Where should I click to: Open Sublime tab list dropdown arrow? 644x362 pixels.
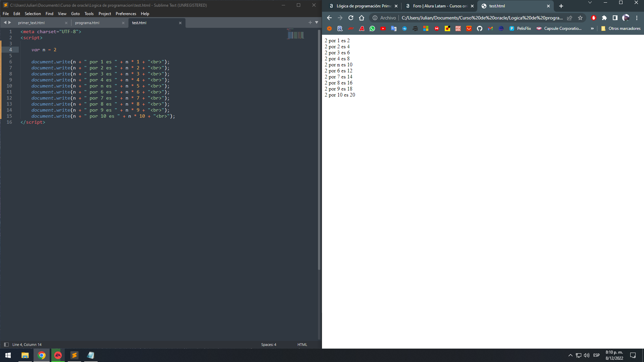point(317,22)
